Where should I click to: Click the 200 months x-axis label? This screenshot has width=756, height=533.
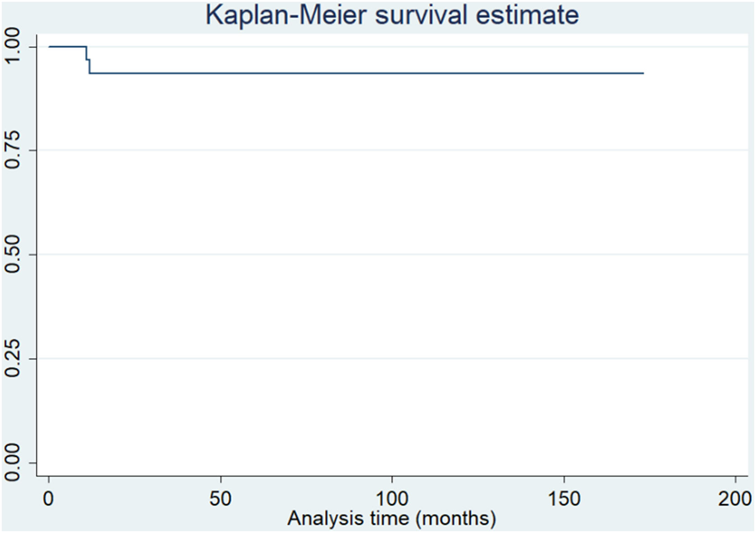click(x=735, y=499)
